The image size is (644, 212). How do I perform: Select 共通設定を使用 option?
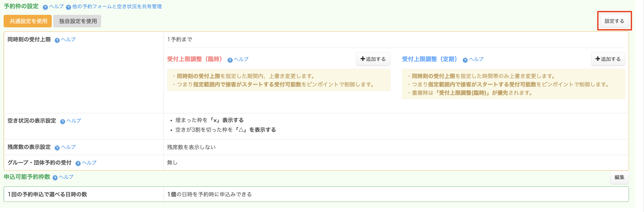coord(28,21)
